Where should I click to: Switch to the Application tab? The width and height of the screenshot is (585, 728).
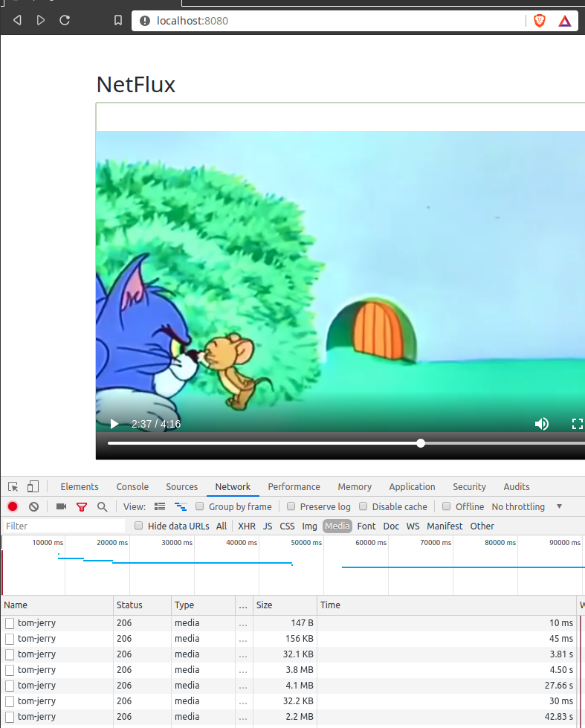tap(413, 486)
